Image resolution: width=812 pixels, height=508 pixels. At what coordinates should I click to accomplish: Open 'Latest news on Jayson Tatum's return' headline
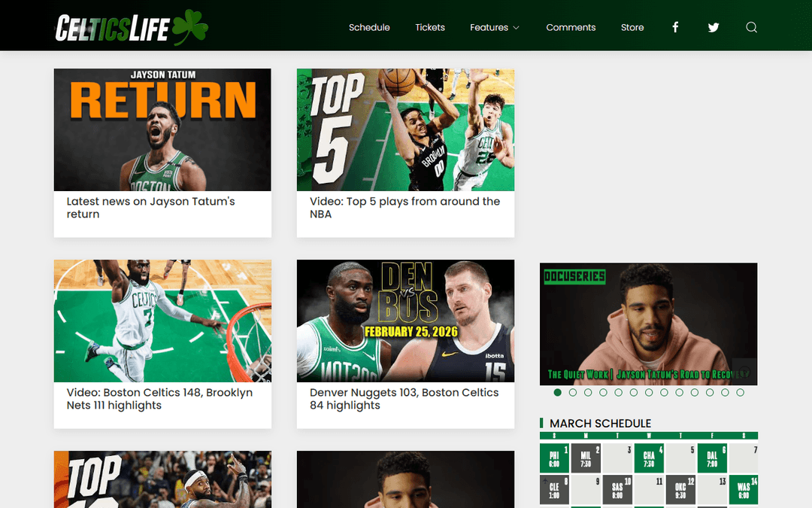[x=150, y=208]
